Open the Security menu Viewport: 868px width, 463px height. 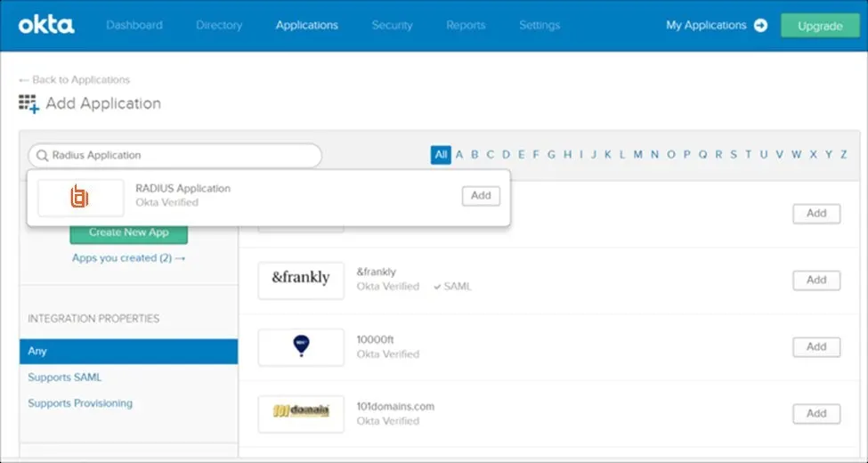pos(392,26)
